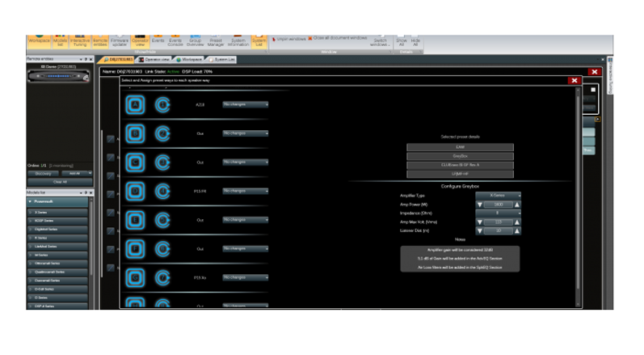This screenshot has width=644, height=355.
Task: Select channel A square icon
Action: coord(135,104)
